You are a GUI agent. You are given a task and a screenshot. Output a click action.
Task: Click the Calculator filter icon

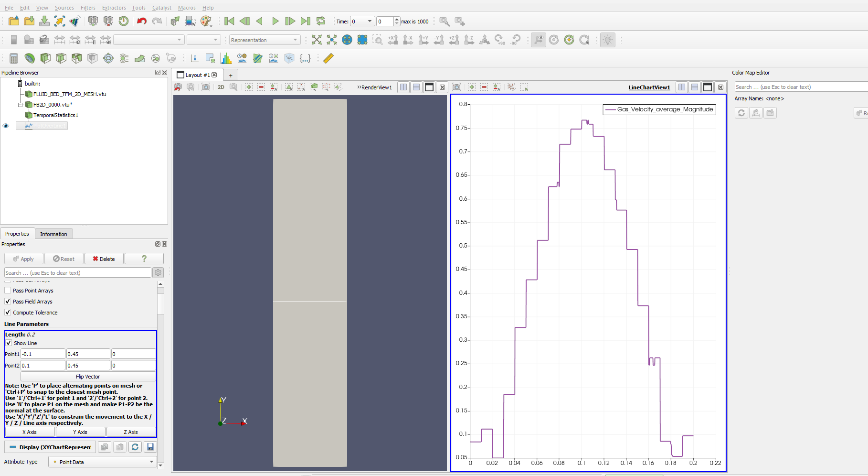click(x=14, y=58)
